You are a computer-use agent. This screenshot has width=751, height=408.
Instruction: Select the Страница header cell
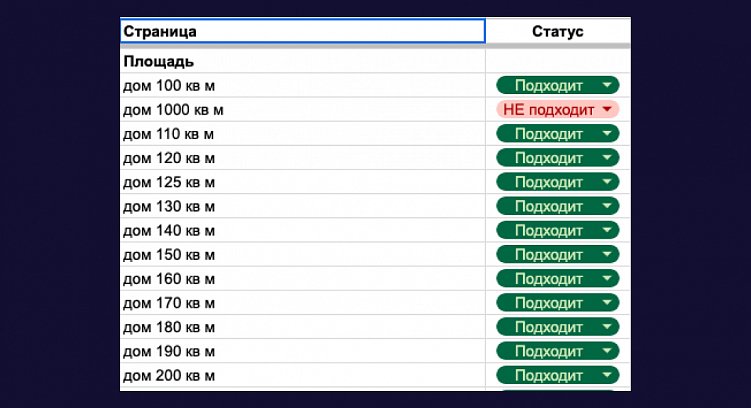point(303,31)
